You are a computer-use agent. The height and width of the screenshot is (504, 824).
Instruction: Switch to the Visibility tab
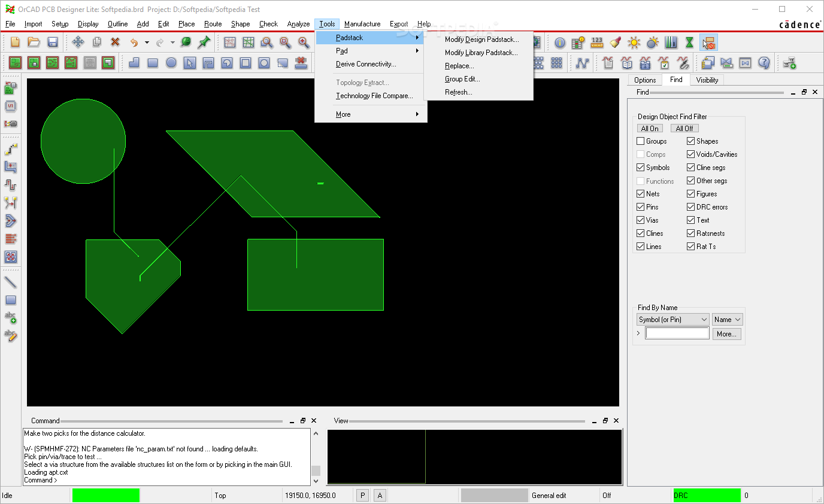pos(707,80)
